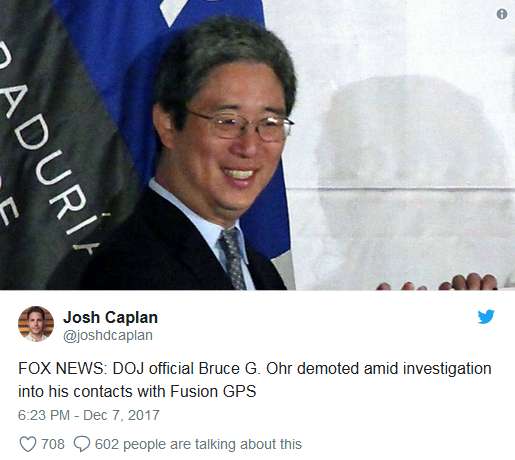Viewport: 515px width, 460px height.
Task: Click the 708 likes count
Action: tap(53, 444)
